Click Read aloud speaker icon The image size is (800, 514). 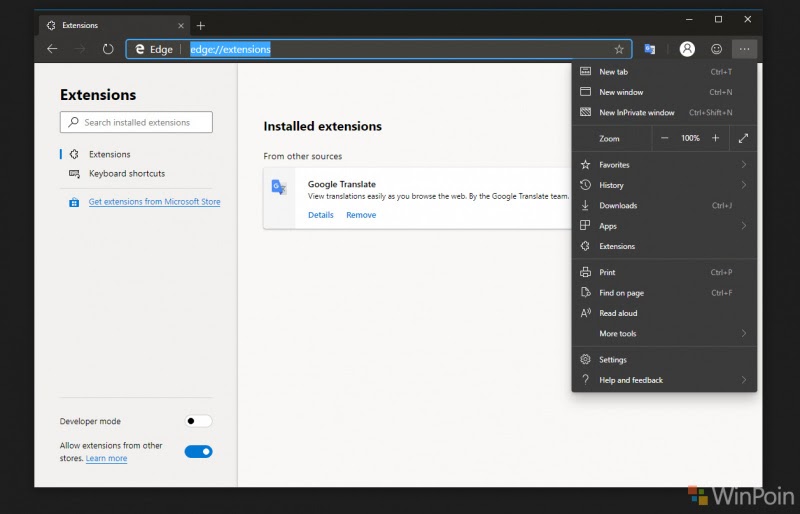coord(585,313)
